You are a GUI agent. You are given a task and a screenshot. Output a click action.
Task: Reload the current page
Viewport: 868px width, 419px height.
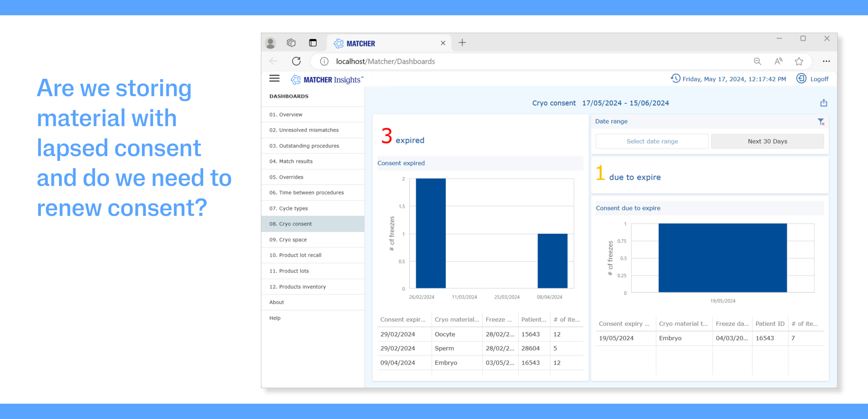coord(296,61)
